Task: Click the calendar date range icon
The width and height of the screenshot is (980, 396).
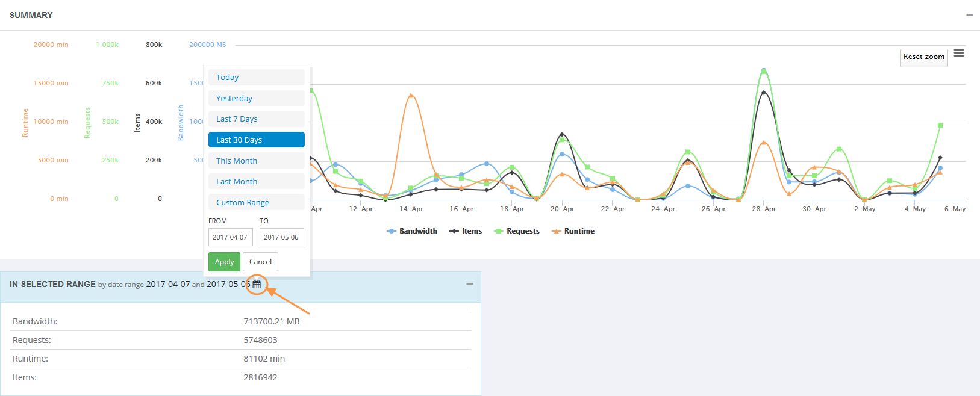Action: [x=257, y=284]
